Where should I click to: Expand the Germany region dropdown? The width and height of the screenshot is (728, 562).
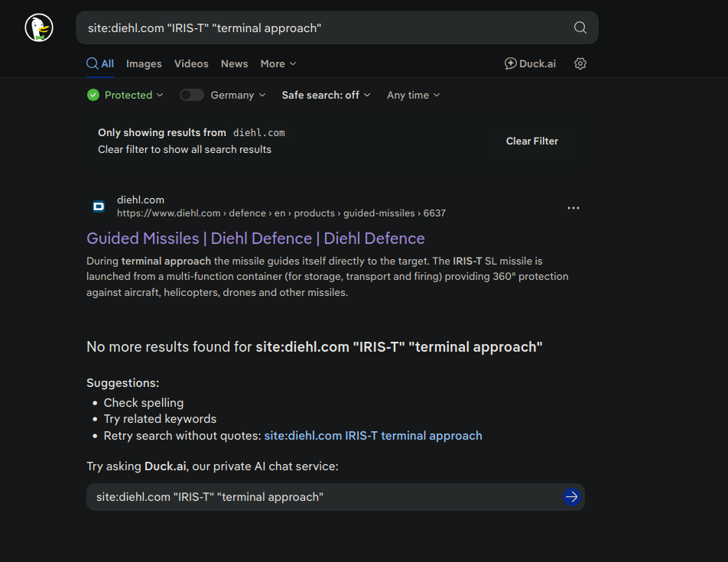pos(239,95)
